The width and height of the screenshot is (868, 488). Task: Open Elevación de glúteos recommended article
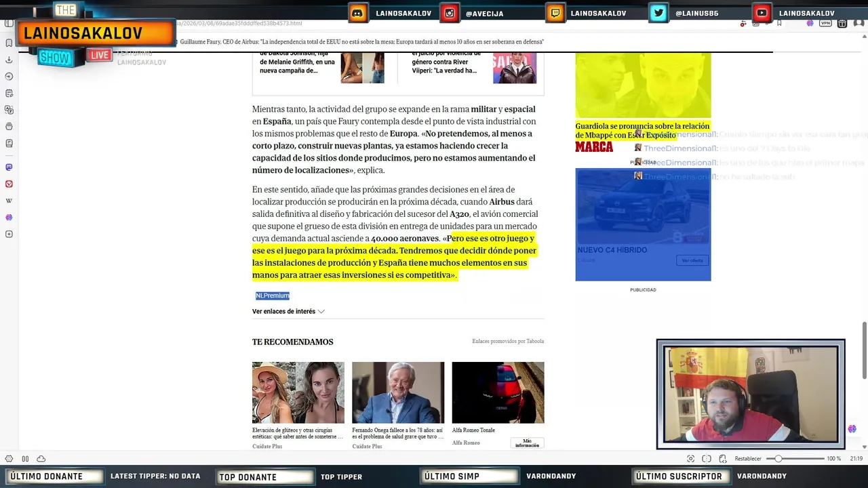click(x=298, y=433)
